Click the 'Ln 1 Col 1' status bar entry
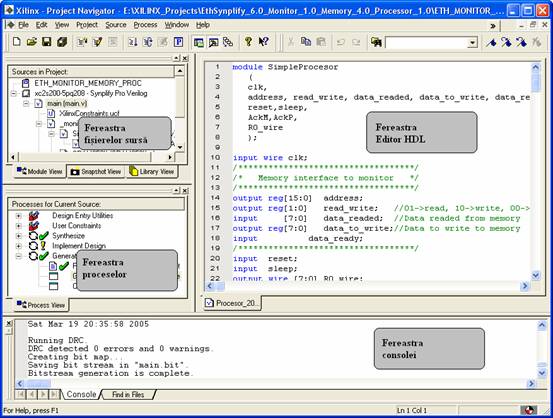Viewport: 553px width, 418px height. (412, 411)
